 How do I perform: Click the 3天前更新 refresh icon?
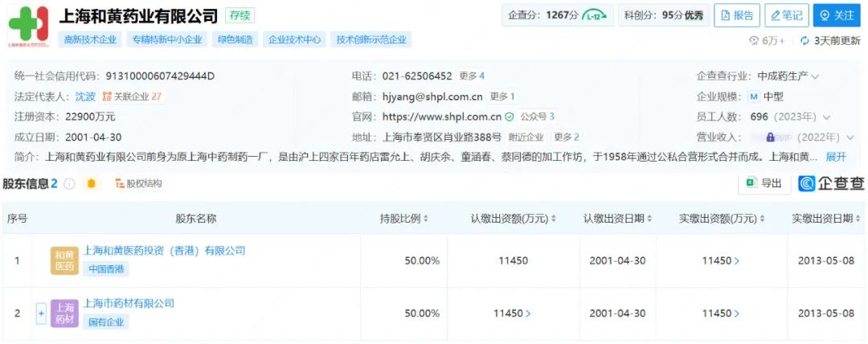point(805,40)
